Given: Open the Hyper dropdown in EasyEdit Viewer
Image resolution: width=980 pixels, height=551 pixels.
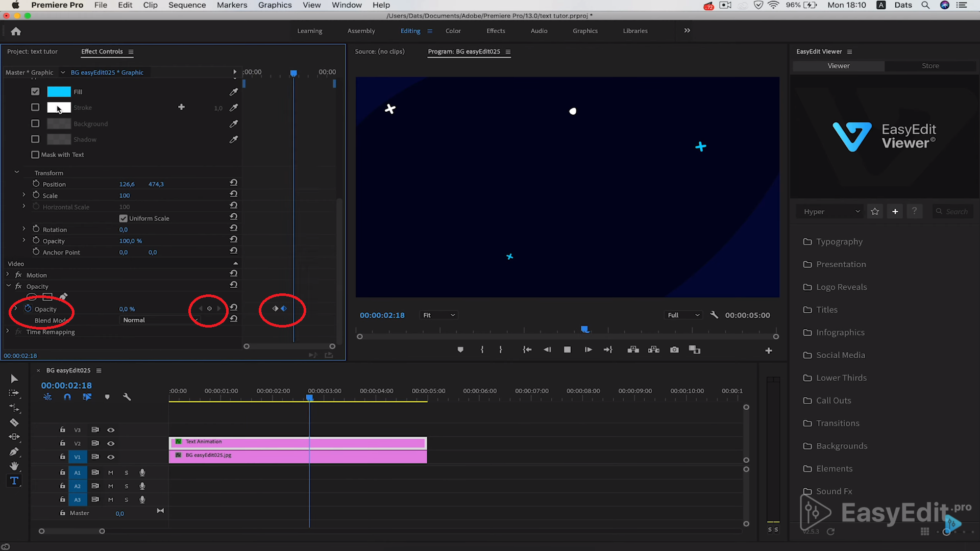Looking at the screenshot, I should 831,212.
